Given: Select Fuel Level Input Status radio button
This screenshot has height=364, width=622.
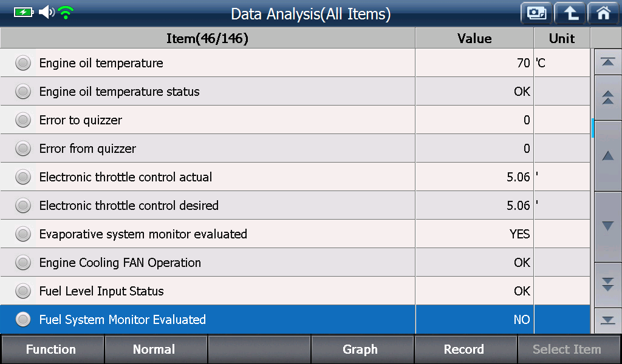Looking at the screenshot, I should tap(23, 291).
